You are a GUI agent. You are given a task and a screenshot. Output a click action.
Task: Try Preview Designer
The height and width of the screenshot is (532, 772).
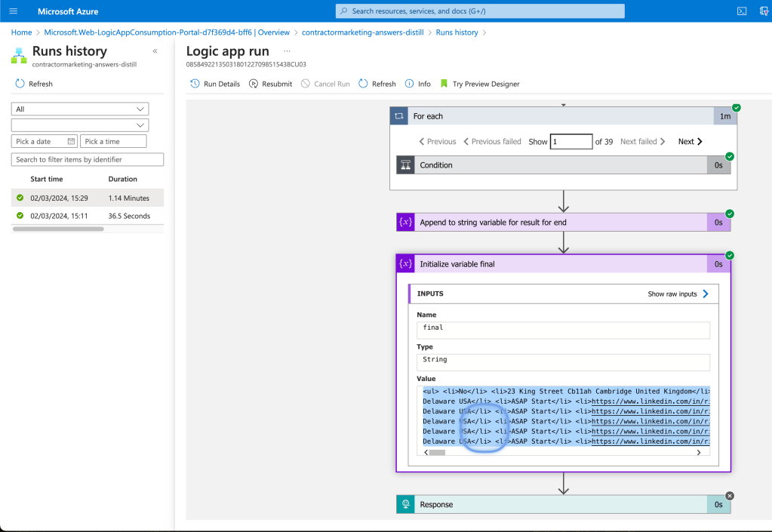tap(479, 84)
